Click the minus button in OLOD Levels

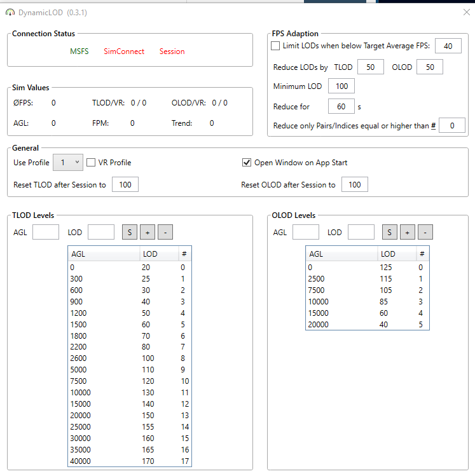point(425,232)
